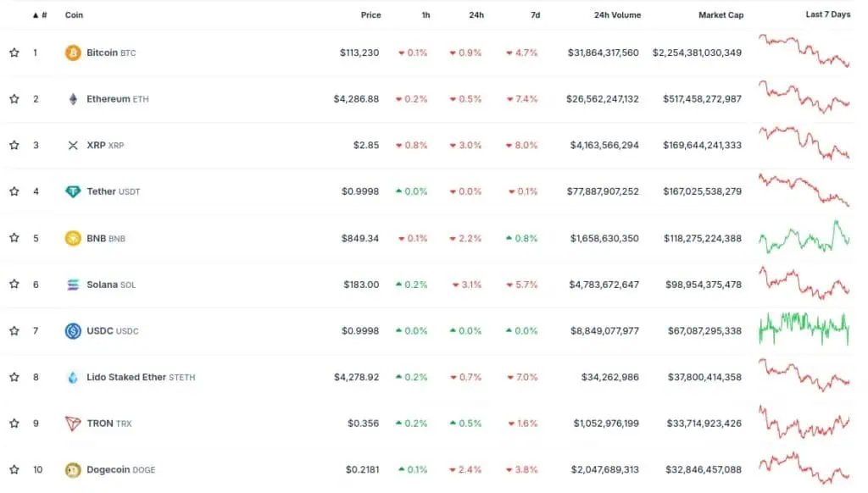Open the Ethereum ETH coin page
This screenshot has height=493, width=868.
pyautogui.click(x=118, y=99)
